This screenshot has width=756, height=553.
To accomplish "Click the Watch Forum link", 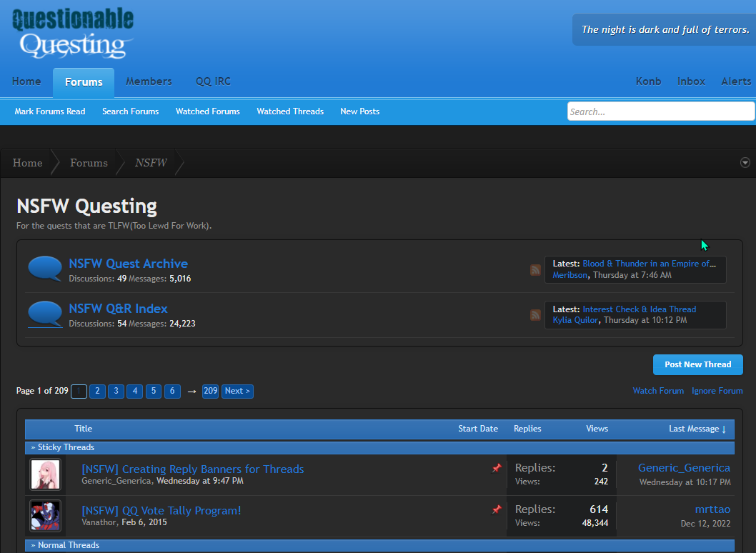I will 658,391.
